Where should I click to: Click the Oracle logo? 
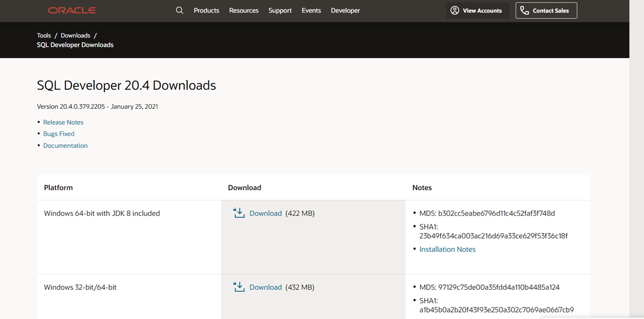[72, 10]
